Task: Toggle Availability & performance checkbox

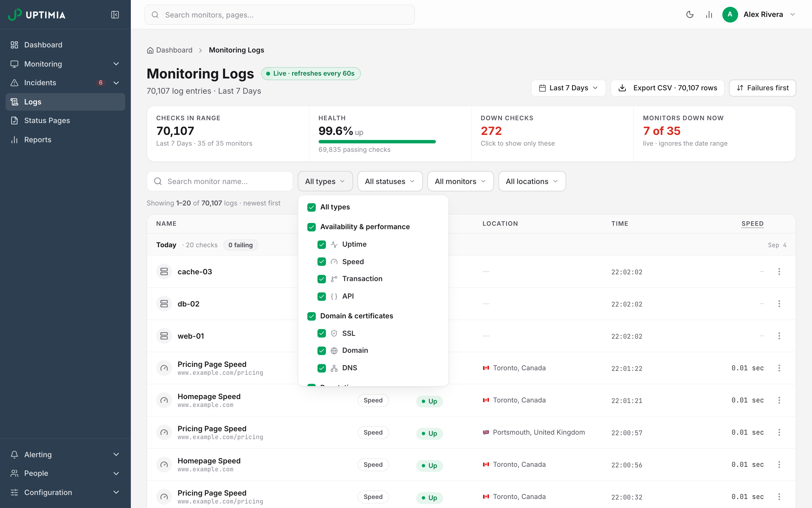Action: coord(311,227)
